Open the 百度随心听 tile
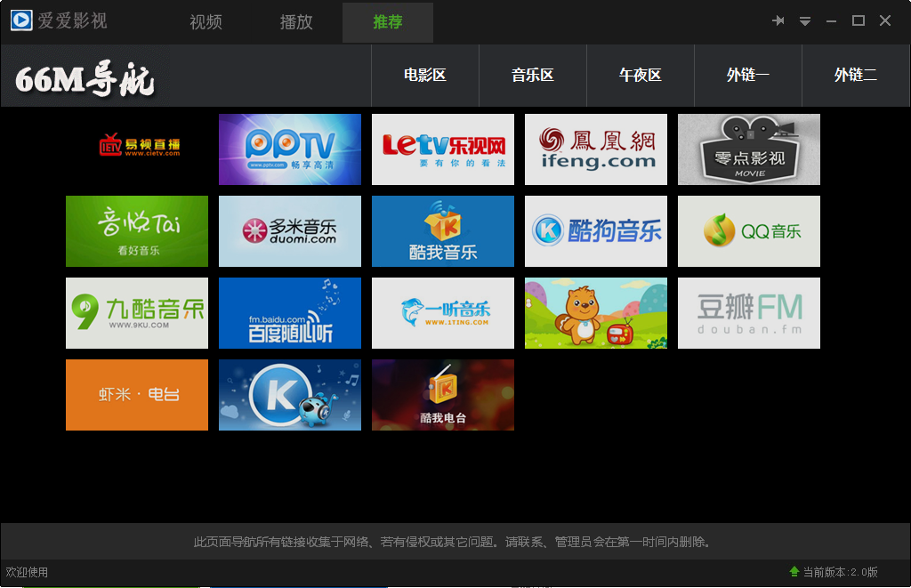The height and width of the screenshot is (588, 911). point(290,313)
